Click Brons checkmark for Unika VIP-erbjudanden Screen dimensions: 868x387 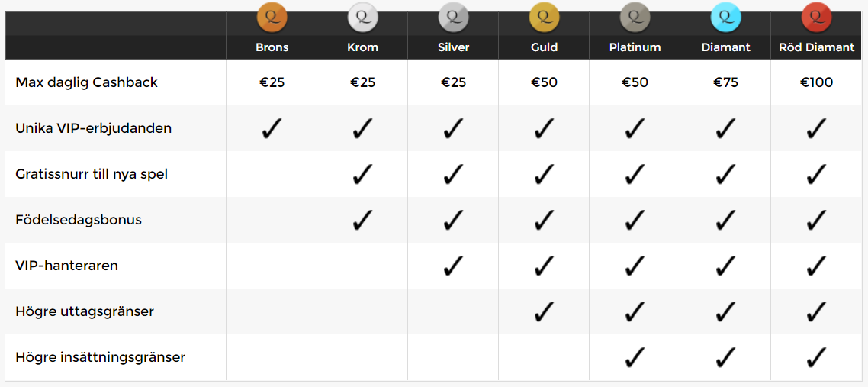tap(272, 128)
